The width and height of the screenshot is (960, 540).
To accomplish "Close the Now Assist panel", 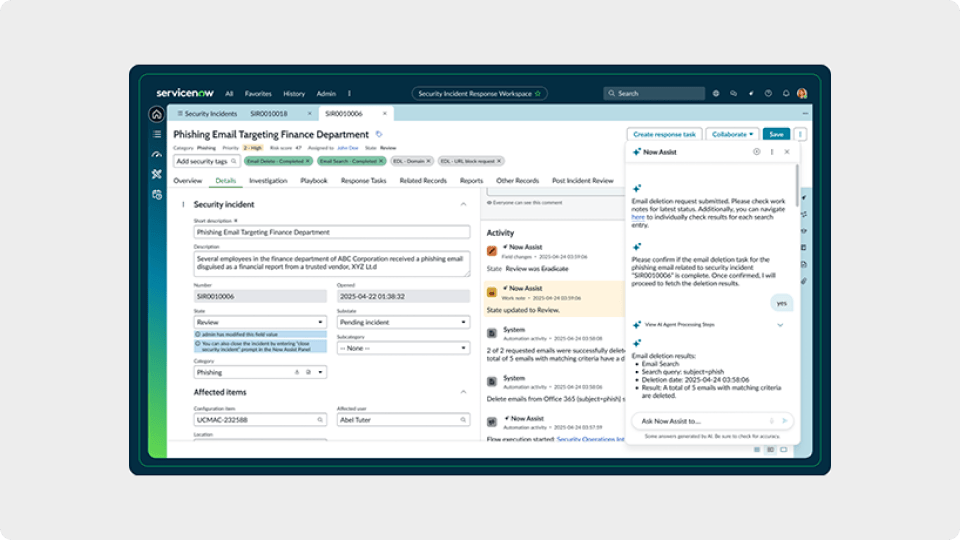I will tap(786, 152).
